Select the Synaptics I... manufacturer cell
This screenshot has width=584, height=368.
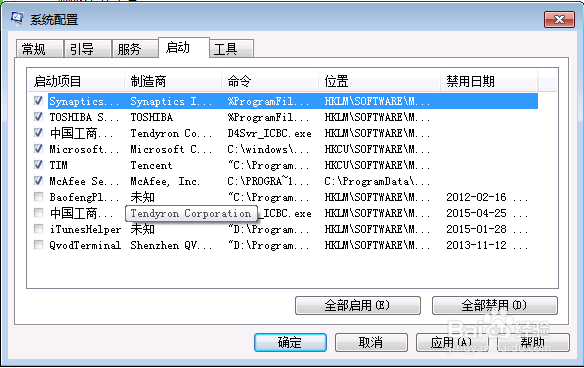(x=171, y=101)
